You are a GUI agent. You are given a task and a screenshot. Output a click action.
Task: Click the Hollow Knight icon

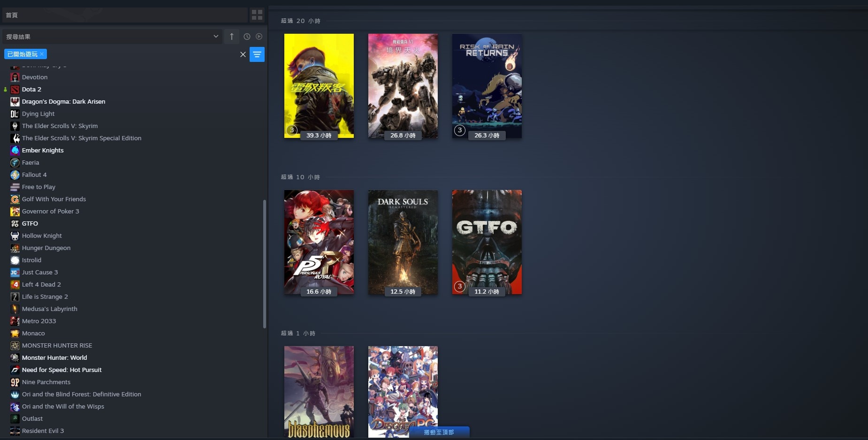tap(15, 236)
